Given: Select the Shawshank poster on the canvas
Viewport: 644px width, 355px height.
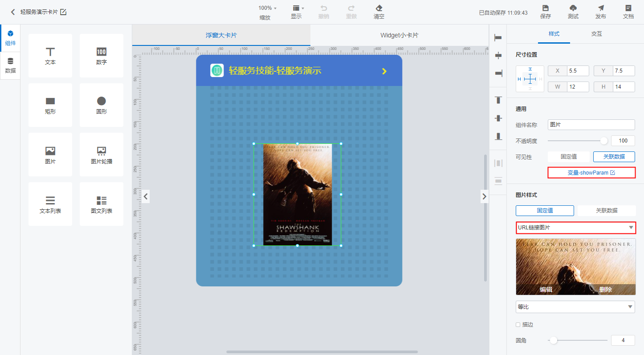Looking at the screenshot, I should 298,195.
